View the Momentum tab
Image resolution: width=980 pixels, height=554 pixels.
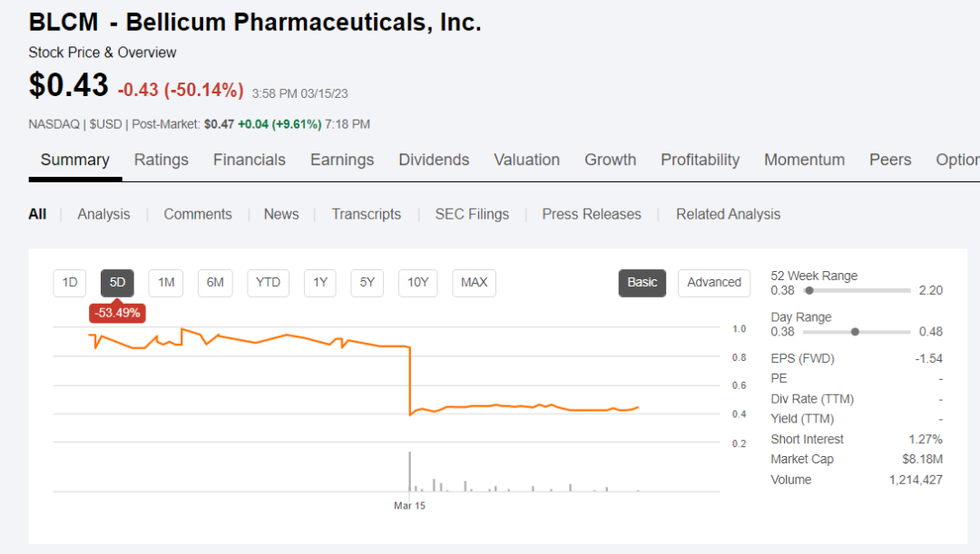pyautogui.click(x=804, y=160)
